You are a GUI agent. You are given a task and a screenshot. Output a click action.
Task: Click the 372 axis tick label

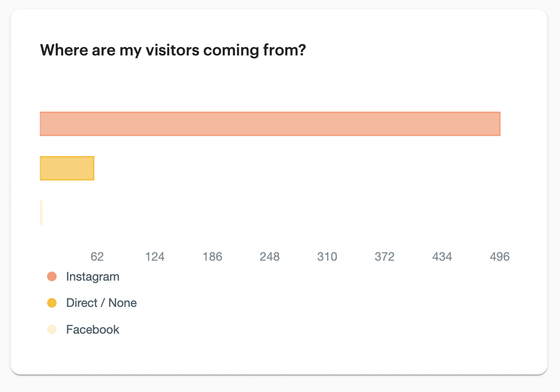385,256
